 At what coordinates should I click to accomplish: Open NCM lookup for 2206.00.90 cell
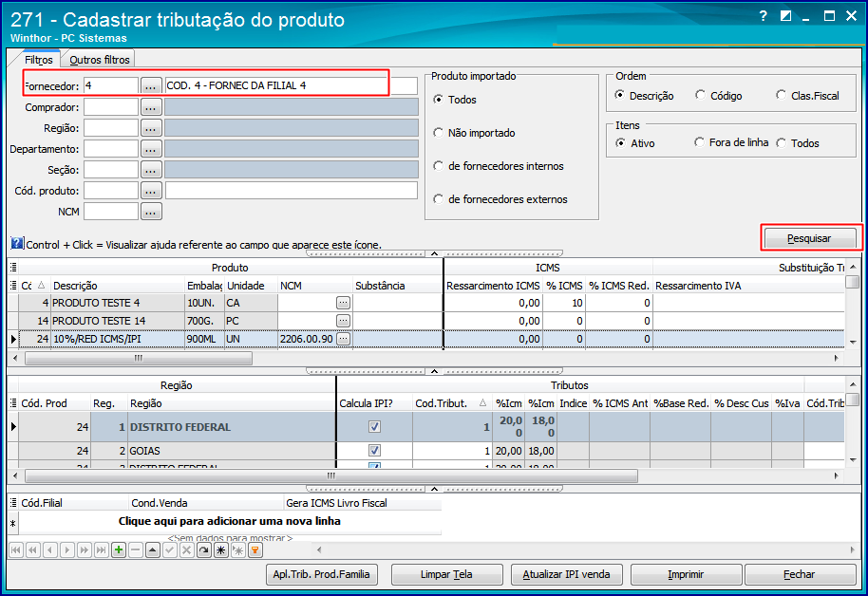tap(343, 338)
